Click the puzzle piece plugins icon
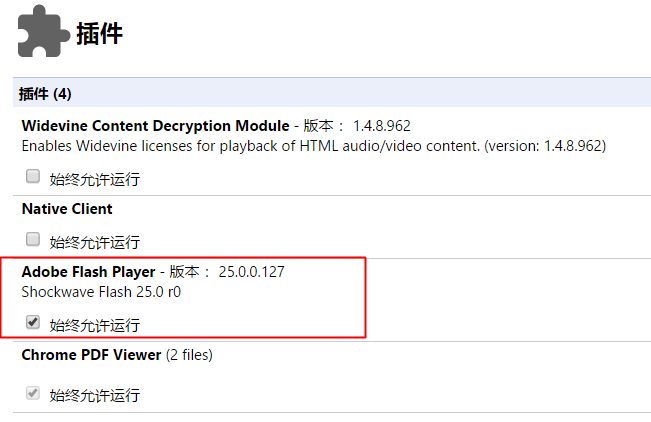 pyautogui.click(x=43, y=31)
